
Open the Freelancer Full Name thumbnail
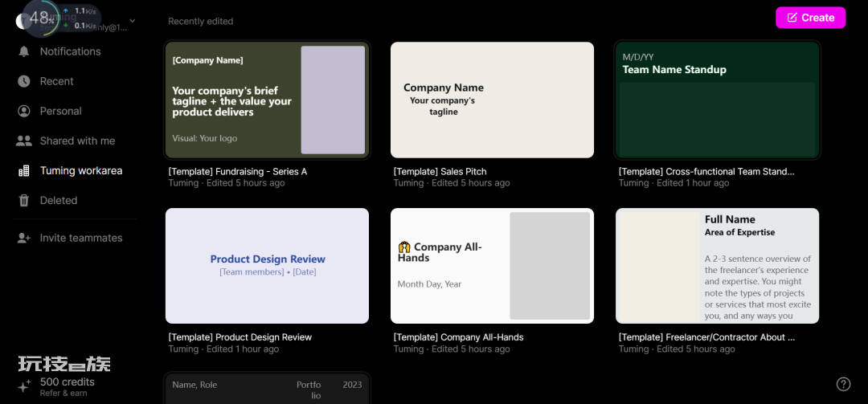click(x=718, y=266)
